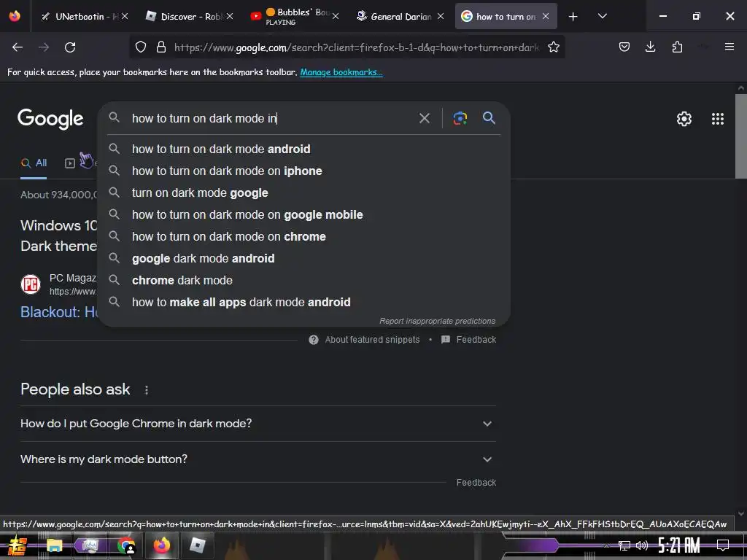
Task: Click the page vertical scrollbar thumb
Action: pyautogui.click(x=741, y=136)
